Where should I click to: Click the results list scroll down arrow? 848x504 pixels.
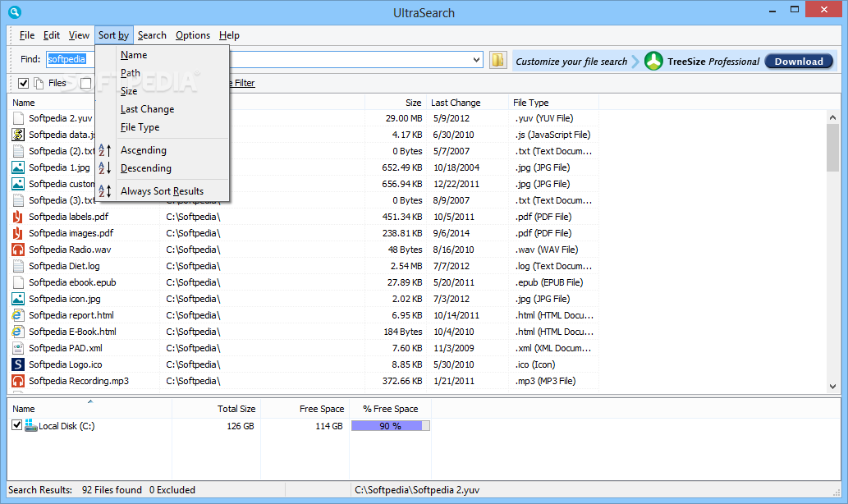click(x=832, y=386)
